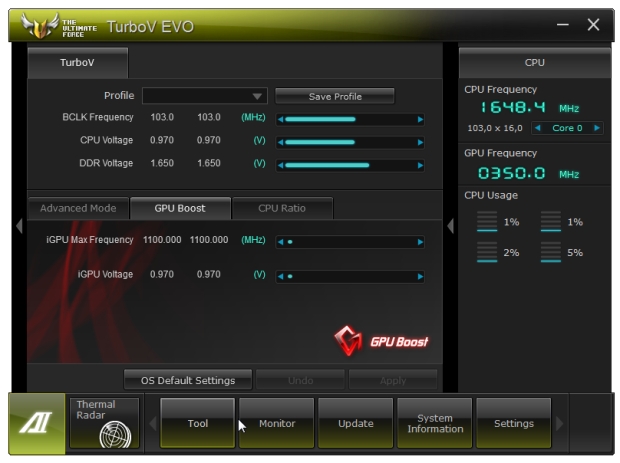The image size is (620, 463).
Task: Click the TUF Ultimate Force logo
Action: [x=59, y=26]
